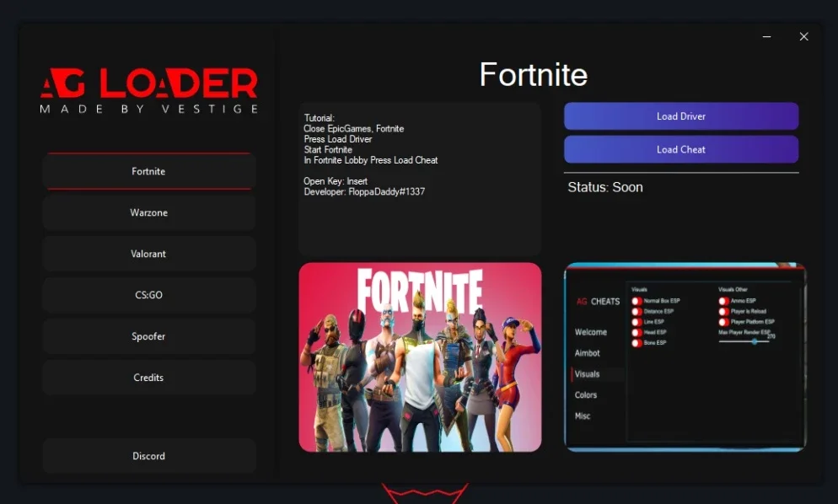Minimize the AG Loader window
This screenshot has height=504, width=838.
[x=766, y=36]
